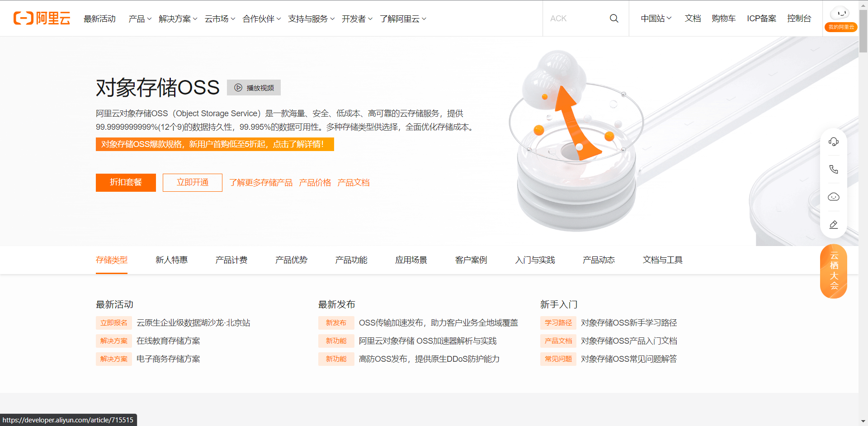The width and height of the screenshot is (868, 426).
Task: Open 阿里云对象存储 OSS加速器解析与实践 link
Action: [428, 341]
